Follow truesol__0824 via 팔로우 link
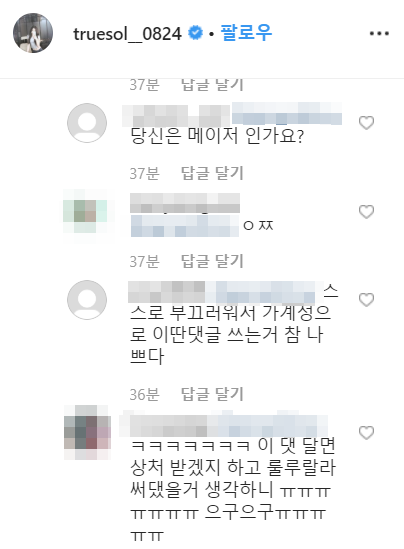 pyautogui.click(x=246, y=33)
